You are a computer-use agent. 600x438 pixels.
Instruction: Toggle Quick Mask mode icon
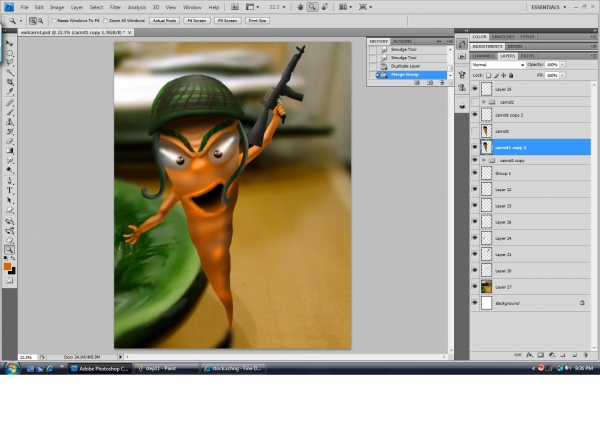(x=10, y=280)
